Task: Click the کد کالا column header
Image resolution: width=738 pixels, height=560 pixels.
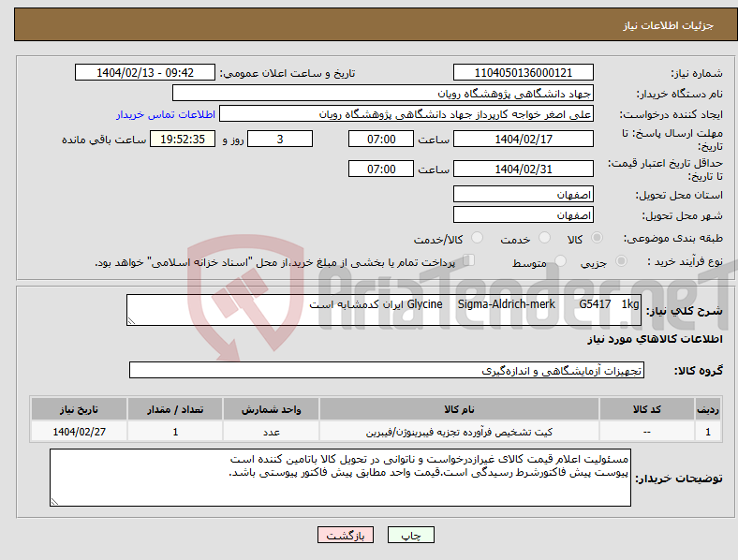Action: tap(647, 409)
